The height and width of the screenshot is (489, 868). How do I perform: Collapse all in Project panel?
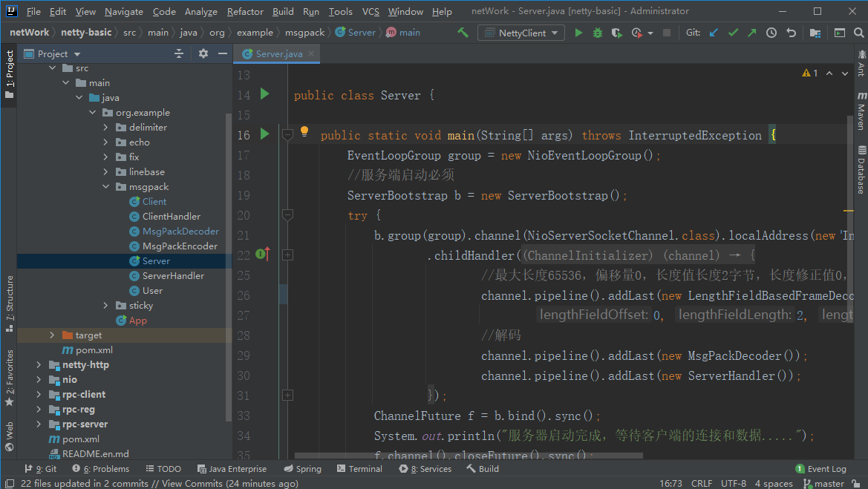click(x=179, y=53)
